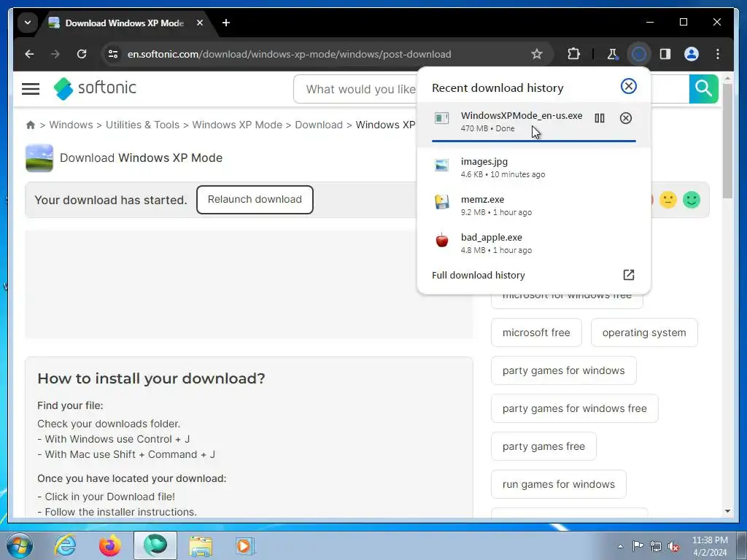Viewport: 747px width, 560px height.
Task: Go back using browser back arrow
Action: pos(29,54)
